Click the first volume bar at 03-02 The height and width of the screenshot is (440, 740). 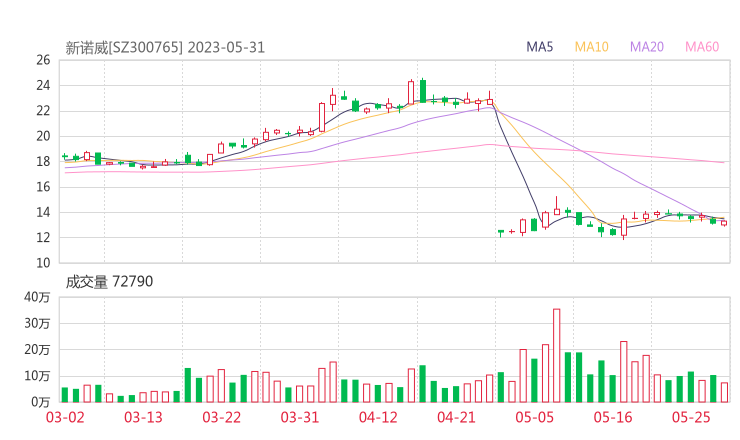(x=65, y=394)
